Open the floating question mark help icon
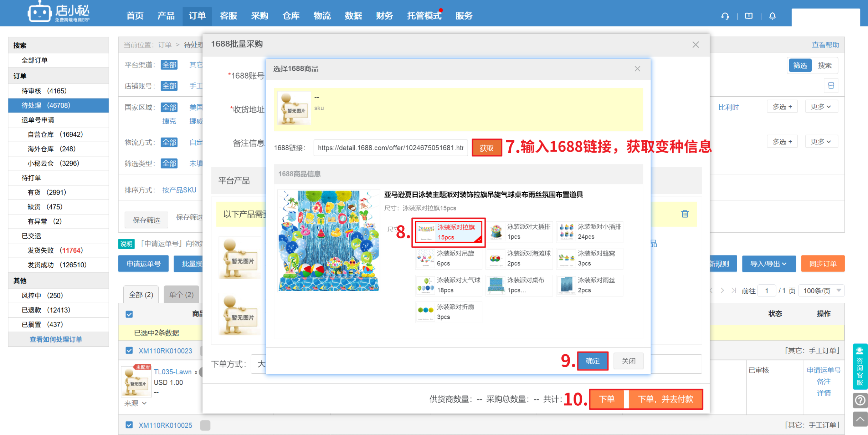The image size is (868, 435). 860,400
